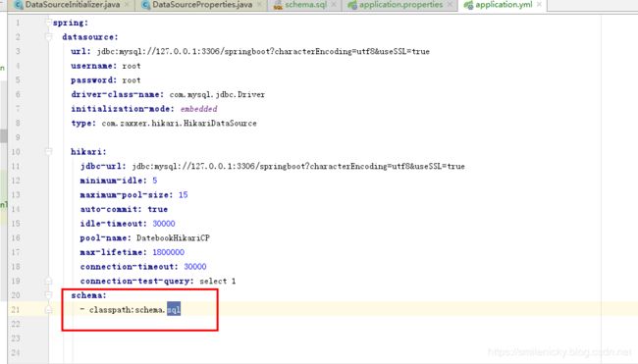This screenshot has height=364, width=638.
Task: Click the datasource: key
Action: pyautogui.click(x=90, y=37)
